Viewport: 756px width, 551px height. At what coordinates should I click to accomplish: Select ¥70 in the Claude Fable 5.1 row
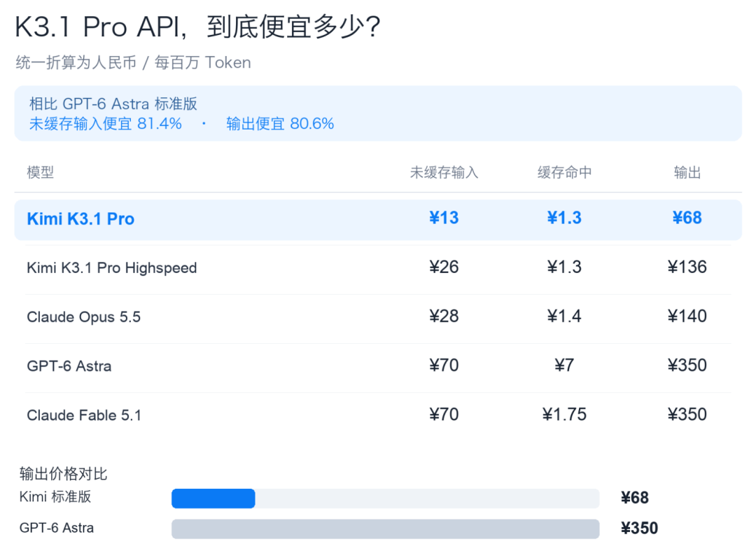coord(444,414)
